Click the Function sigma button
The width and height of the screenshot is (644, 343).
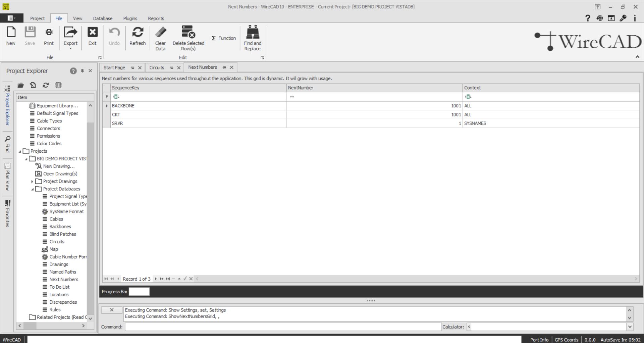point(224,38)
